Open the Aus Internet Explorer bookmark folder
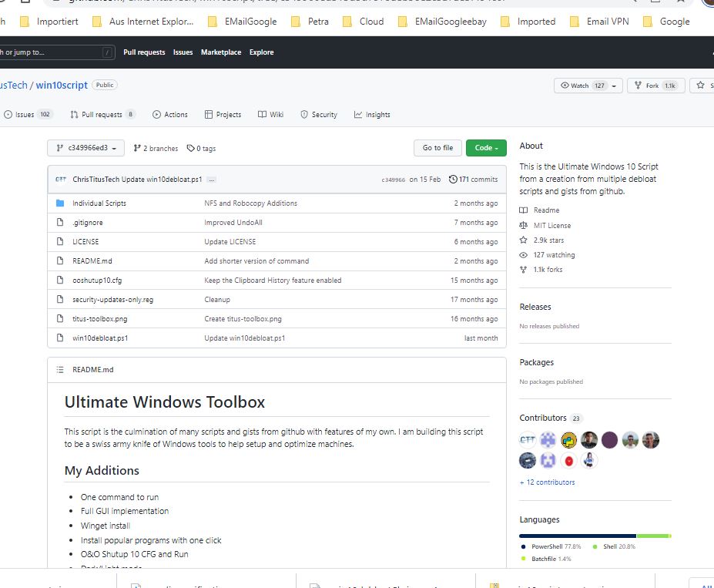The width and height of the screenshot is (714, 588). 142,22
